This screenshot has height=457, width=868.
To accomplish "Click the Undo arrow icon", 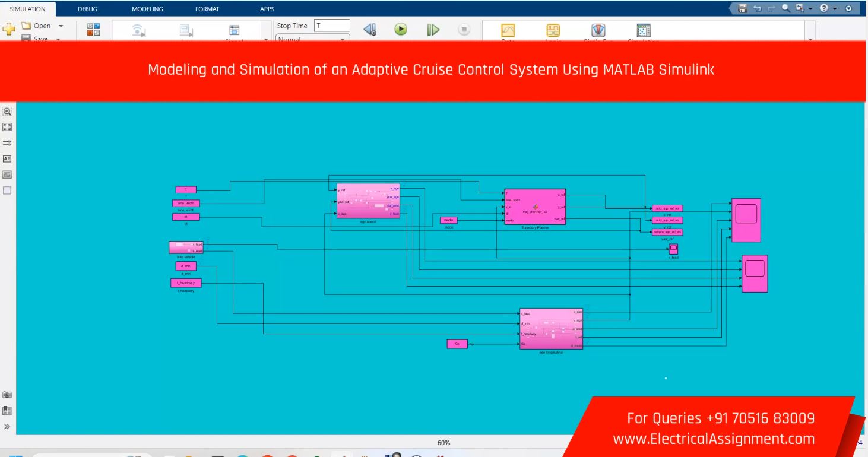I will click(758, 9).
